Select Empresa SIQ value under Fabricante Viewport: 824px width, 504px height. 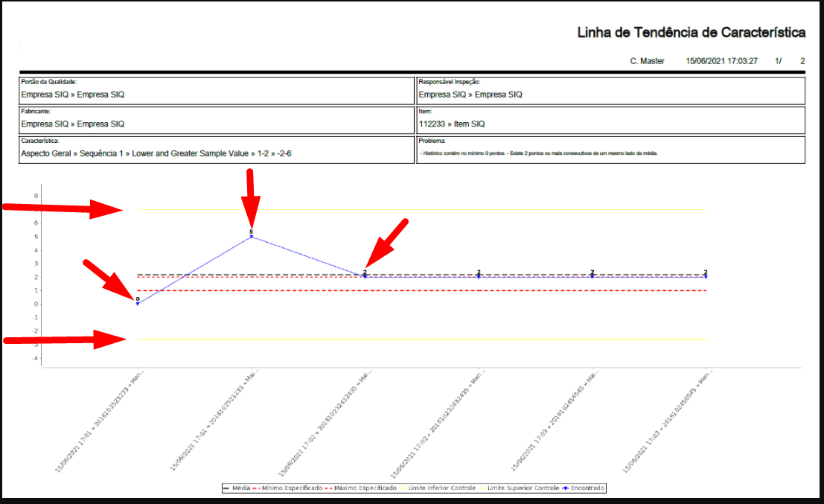click(x=73, y=124)
